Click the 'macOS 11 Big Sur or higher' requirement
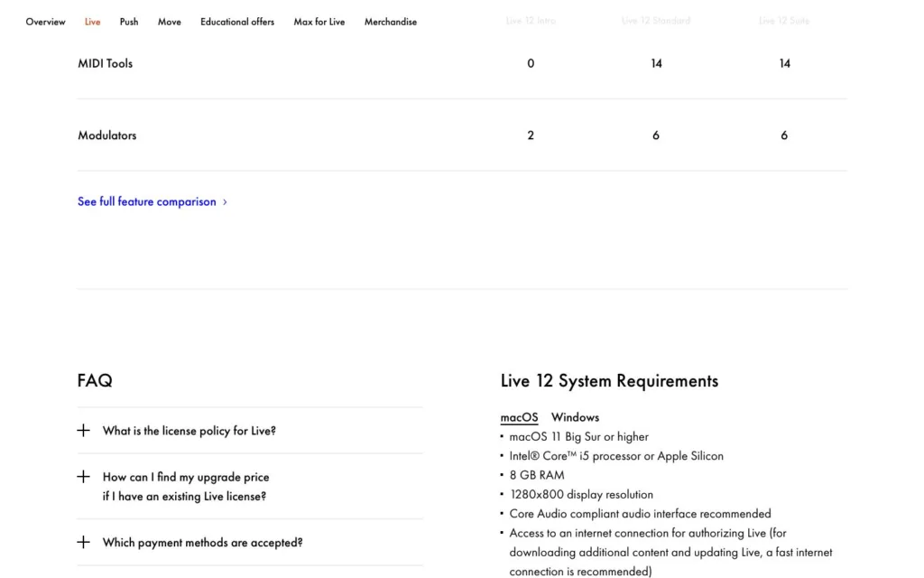The height and width of the screenshot is (578, 924). [578, 436]
